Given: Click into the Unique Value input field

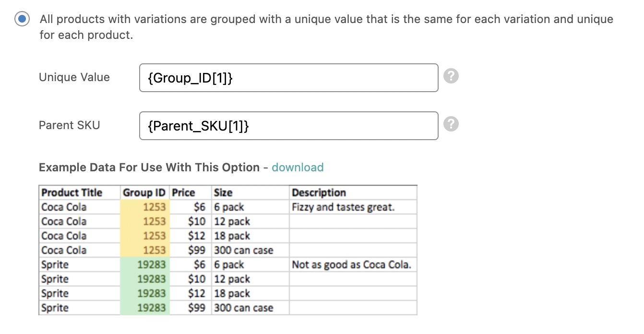Looking at the screenshot, I should coord(288,78).
